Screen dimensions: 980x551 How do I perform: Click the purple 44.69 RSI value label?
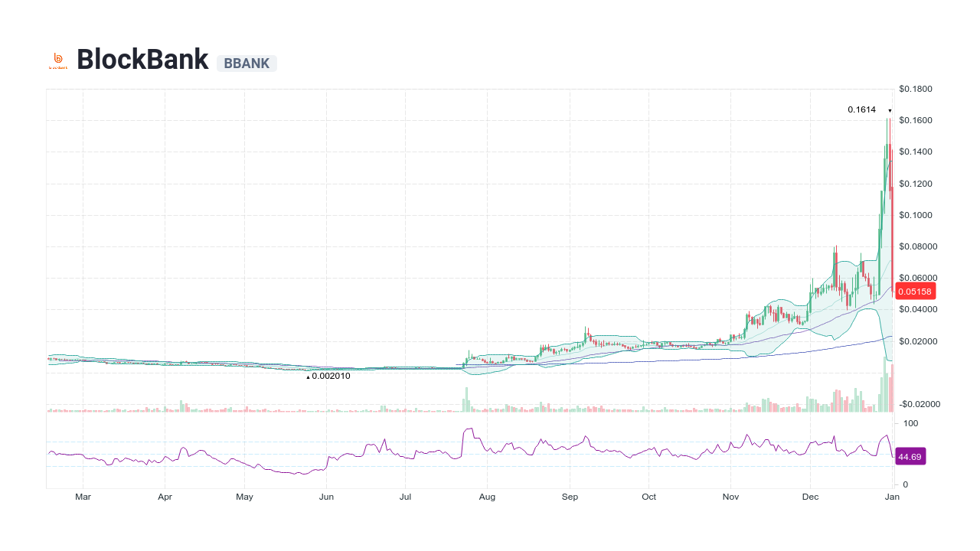click(x=910, y=457)
